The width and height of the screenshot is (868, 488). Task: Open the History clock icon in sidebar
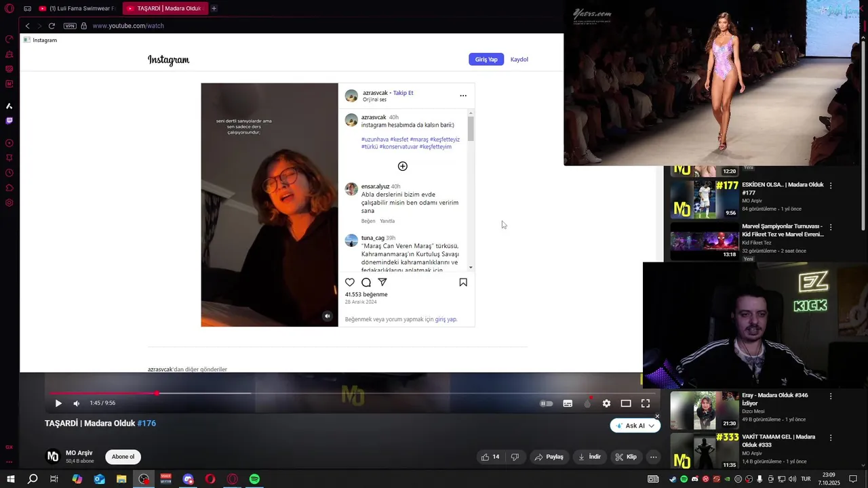tap(9, 173)
